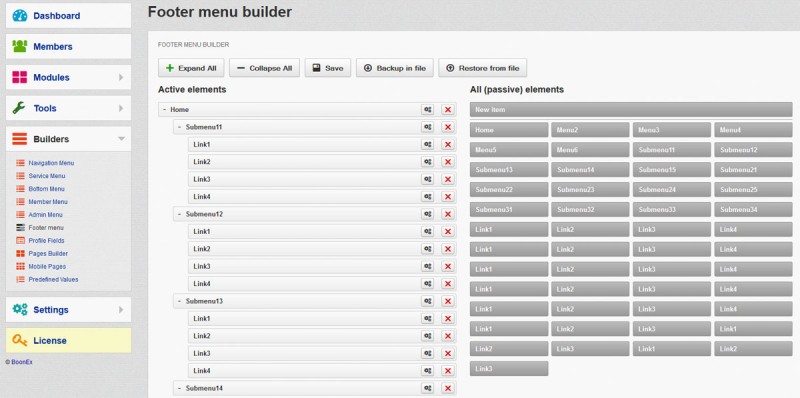The height and width of the screenshot is (398, 800).
Task: Open gear settings for Submenu14
Action: coord(428,388)
